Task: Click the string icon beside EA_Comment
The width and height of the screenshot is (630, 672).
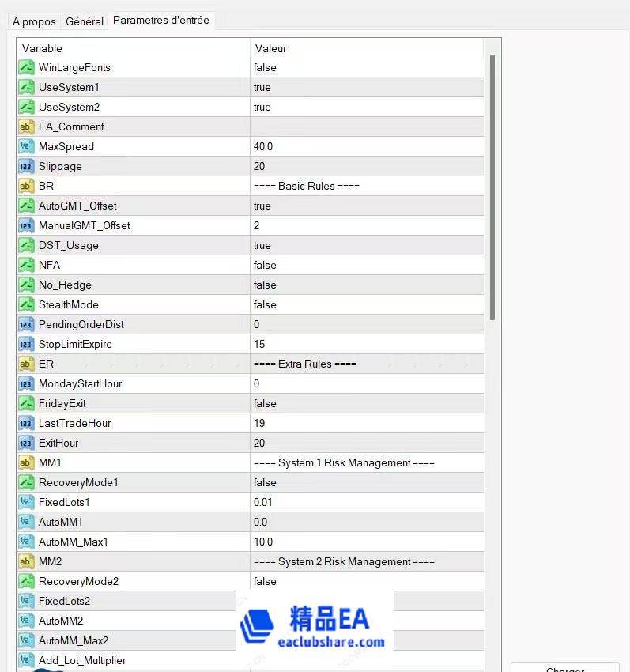Action: coord(26,126)
